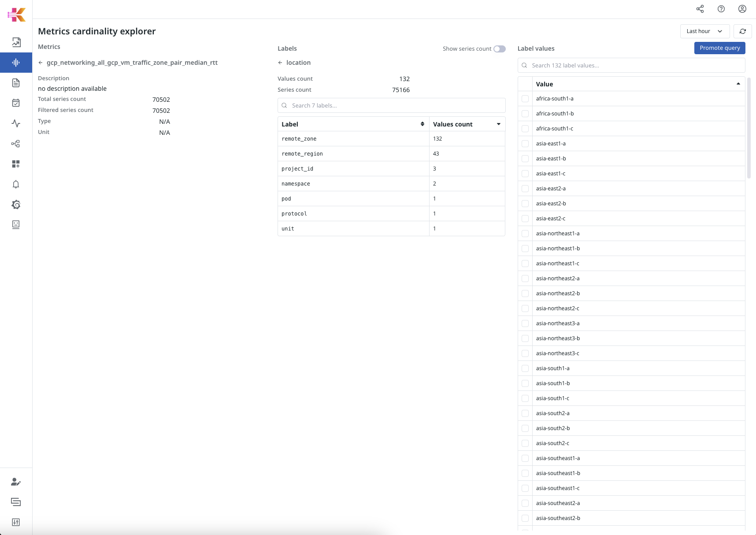Click the Promote query button

point(719,48)
